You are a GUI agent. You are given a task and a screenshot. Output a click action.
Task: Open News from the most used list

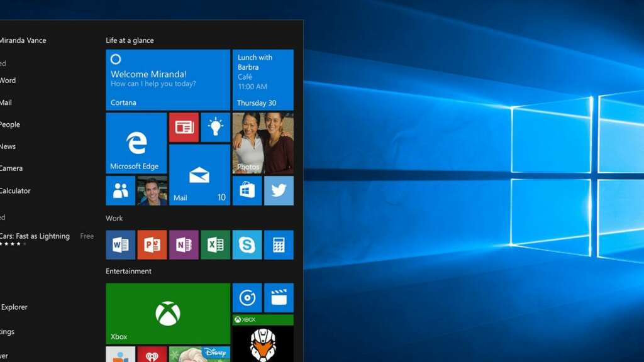[x=8, y=146]
